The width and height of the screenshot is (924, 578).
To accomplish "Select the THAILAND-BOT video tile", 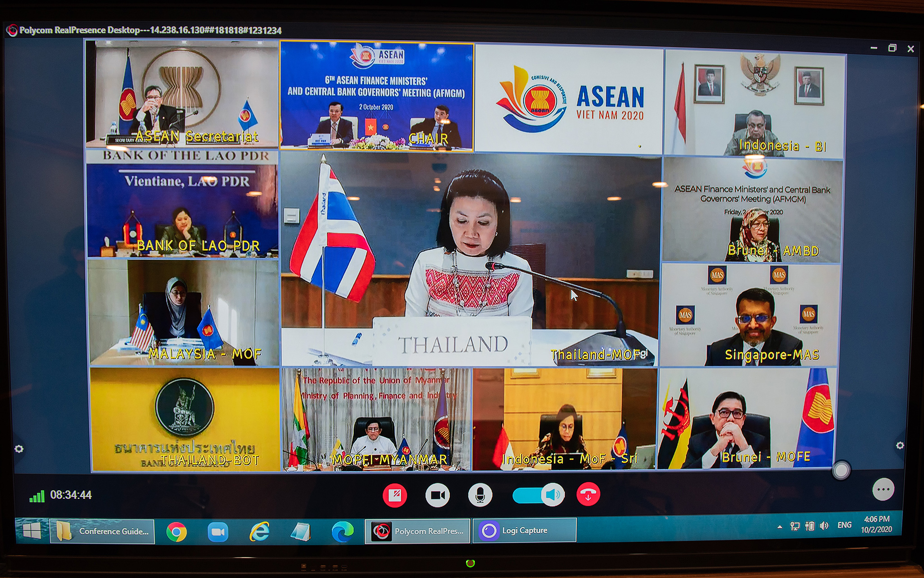I will (x=185, y=420).
